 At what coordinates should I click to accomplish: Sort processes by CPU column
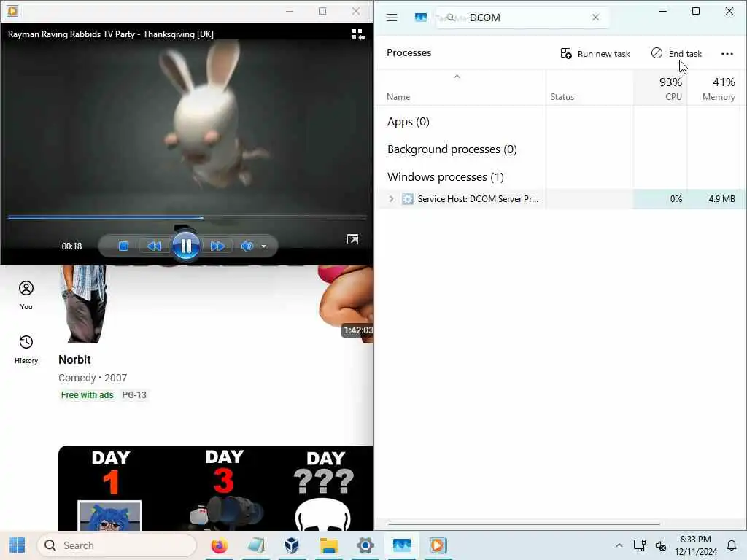(x=659, y=88)
